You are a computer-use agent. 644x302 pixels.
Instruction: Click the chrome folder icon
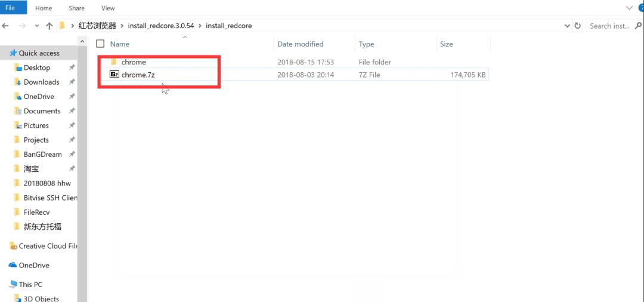(x=114, y=63)
